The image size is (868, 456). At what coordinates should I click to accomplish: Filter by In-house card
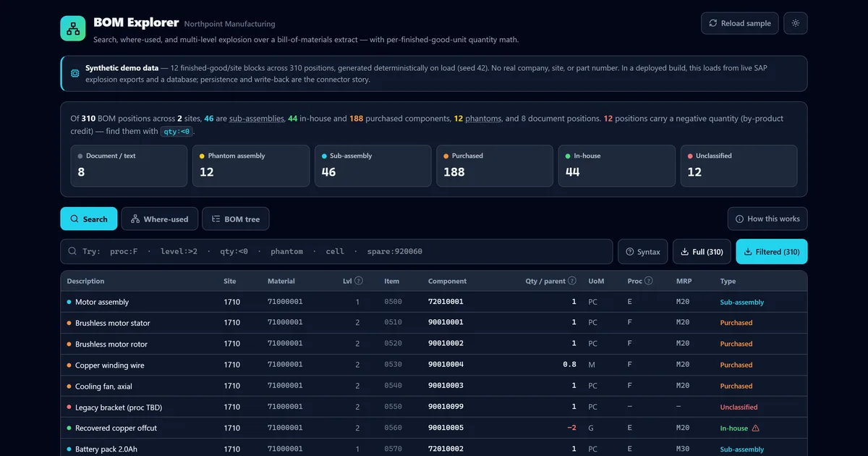tap(617, 166)
